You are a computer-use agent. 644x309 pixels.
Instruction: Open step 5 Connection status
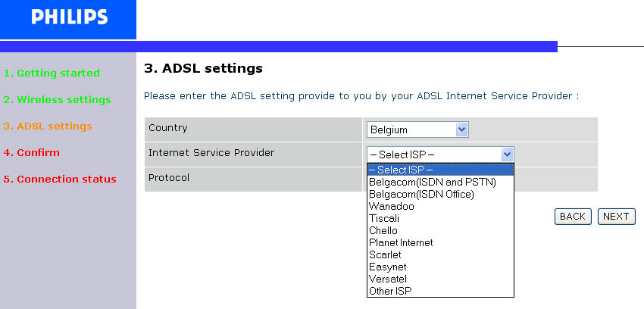point(60,179)
